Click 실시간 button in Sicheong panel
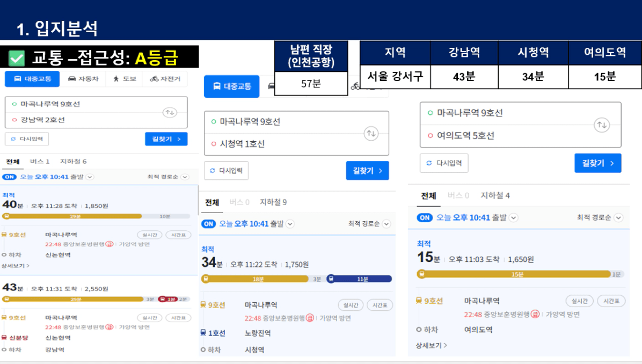642x364 pixels. pos(351,305)
